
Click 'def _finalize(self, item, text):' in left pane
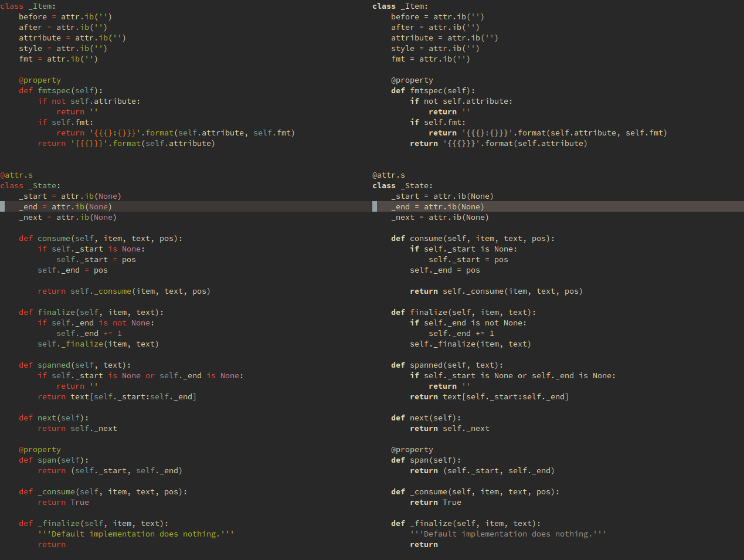pyautogui.click(x=93, y=524)
